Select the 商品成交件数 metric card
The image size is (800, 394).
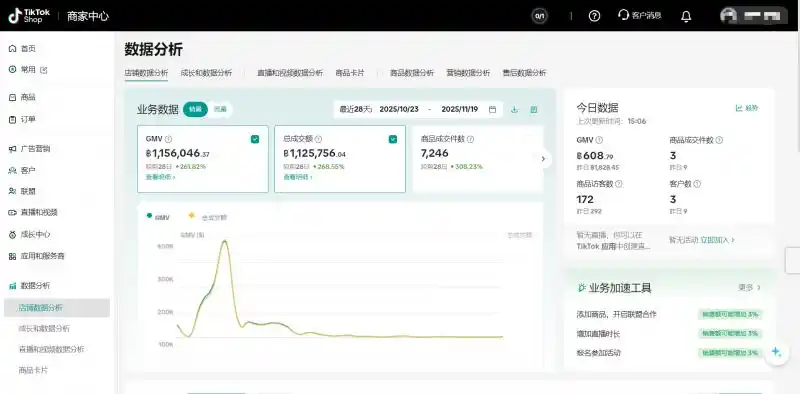click(478, 159)
